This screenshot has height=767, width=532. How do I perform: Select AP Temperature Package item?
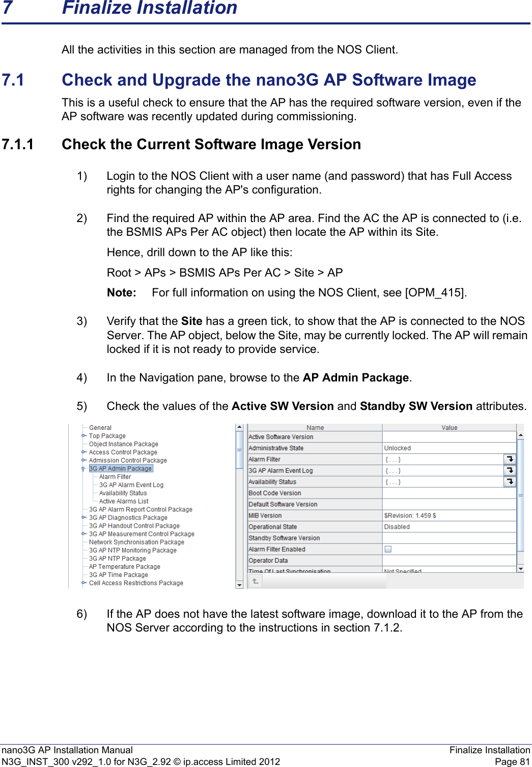click(x=125, y=566)
